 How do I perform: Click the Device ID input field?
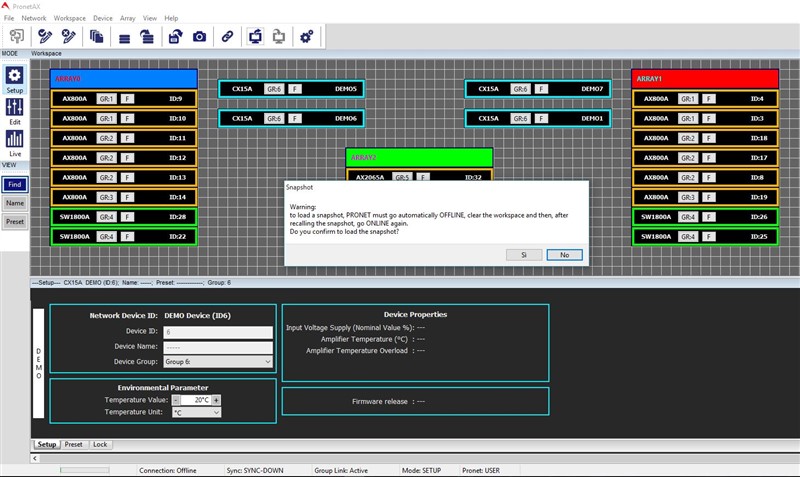point(218,332)
